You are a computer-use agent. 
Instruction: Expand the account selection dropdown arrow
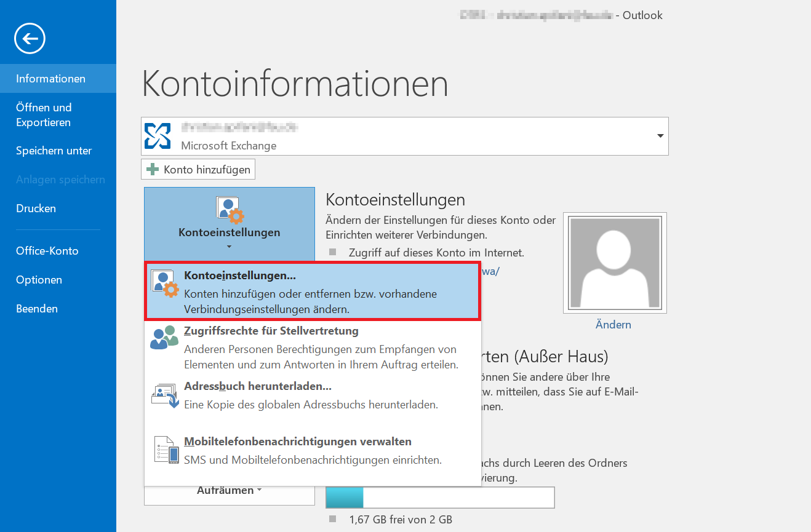click(x=660, y=136)
